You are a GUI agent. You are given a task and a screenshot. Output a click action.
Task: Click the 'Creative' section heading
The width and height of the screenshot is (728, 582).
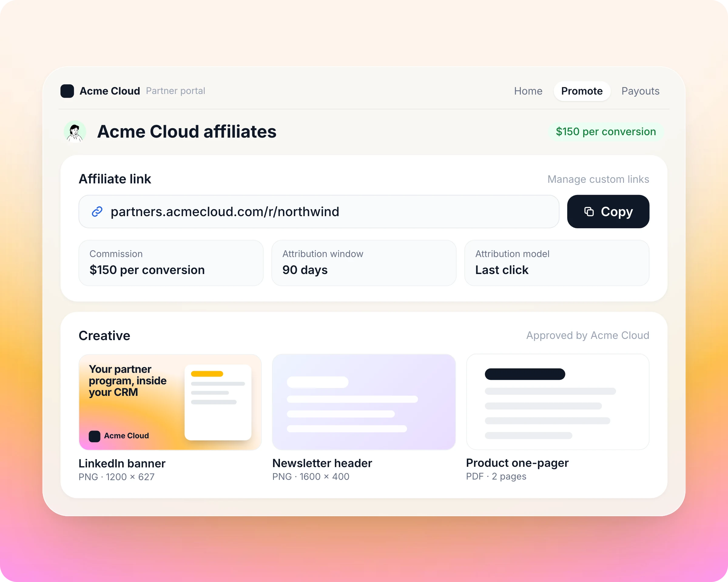click(x=104, y=336)
